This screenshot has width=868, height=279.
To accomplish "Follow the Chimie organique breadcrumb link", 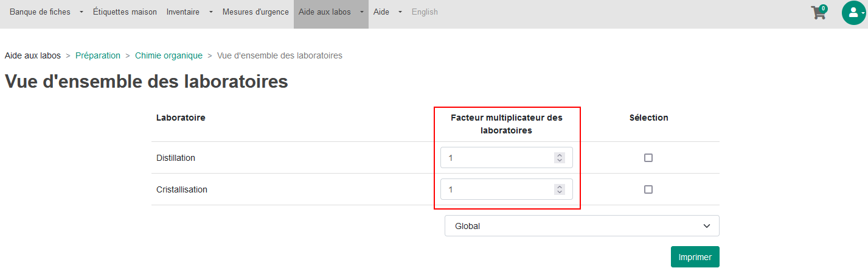I will pyautogui.click(x=168, y=55).
